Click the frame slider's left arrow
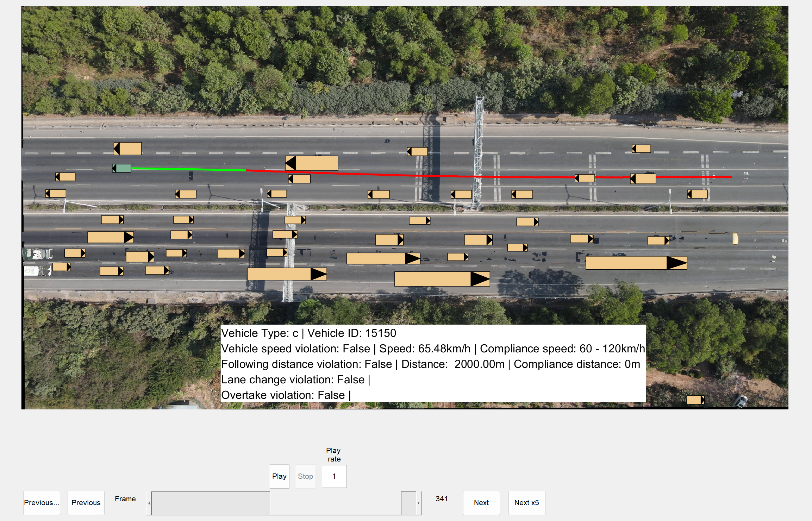The height and width of the screenshot is (521, 812). point(149,503)
